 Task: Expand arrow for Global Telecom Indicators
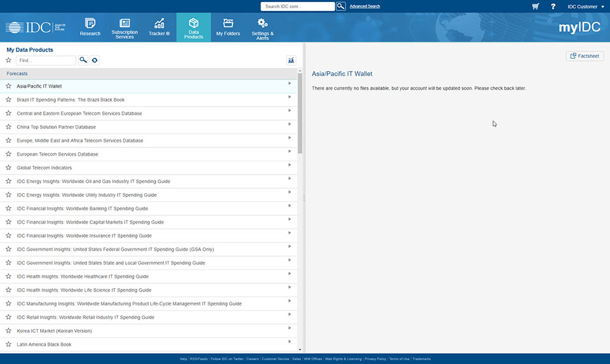(290, 165)
